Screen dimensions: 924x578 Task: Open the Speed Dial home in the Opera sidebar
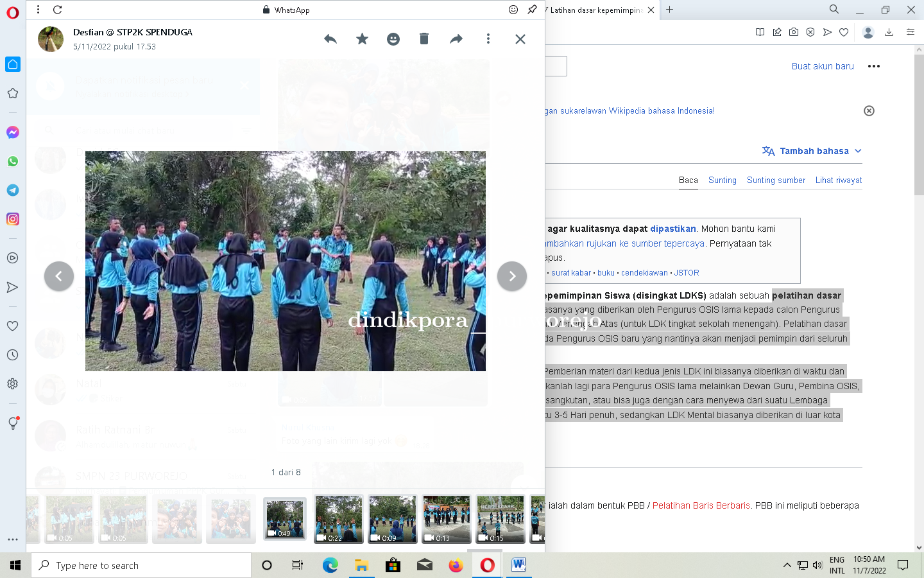[13, 64]
